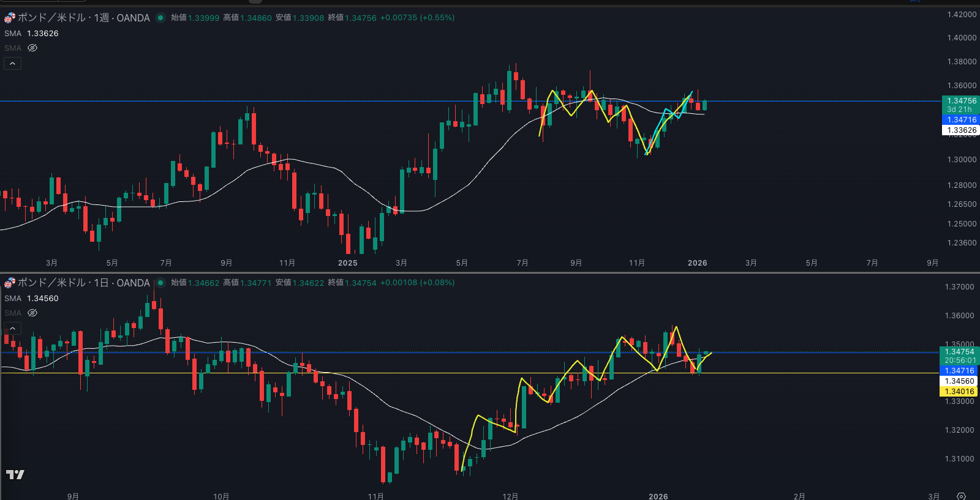The height and width of the screenshot is (500, 980).
Task: Show the hidden SMA on daily chart
Action: 32,313
